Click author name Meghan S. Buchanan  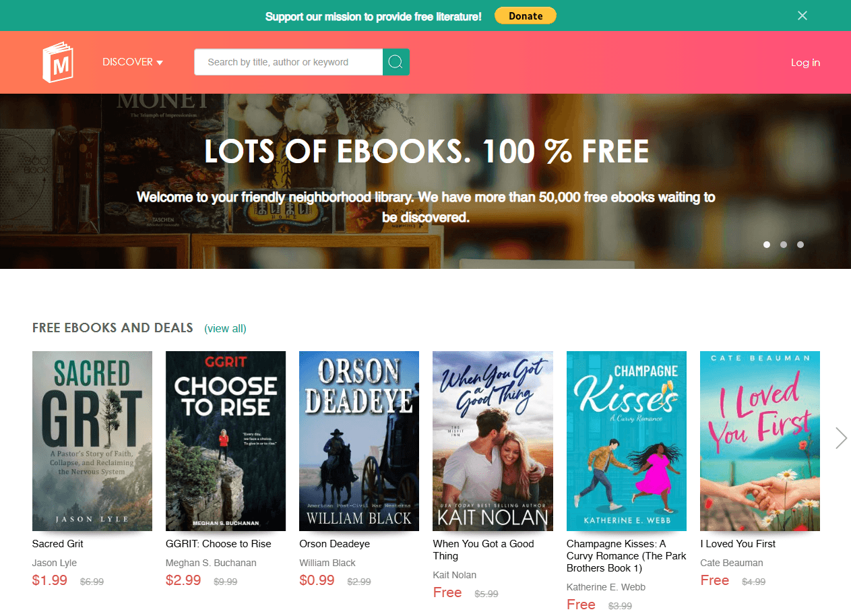[211, 563]
